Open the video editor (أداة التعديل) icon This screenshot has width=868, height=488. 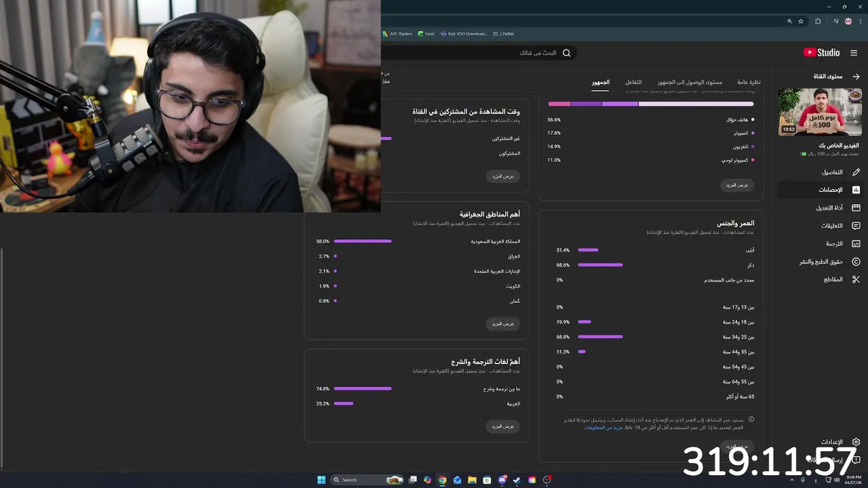pos(856,208)
